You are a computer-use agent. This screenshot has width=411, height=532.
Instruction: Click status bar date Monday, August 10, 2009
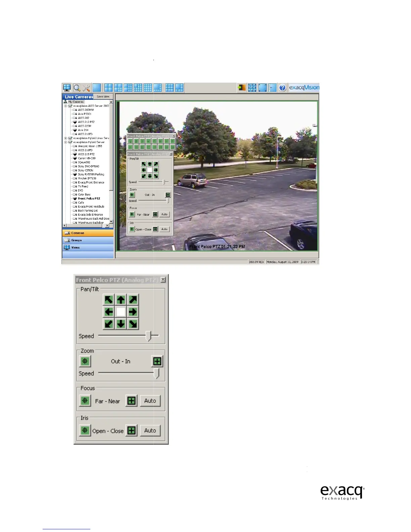pyautogui.click(x=282, y=262)
